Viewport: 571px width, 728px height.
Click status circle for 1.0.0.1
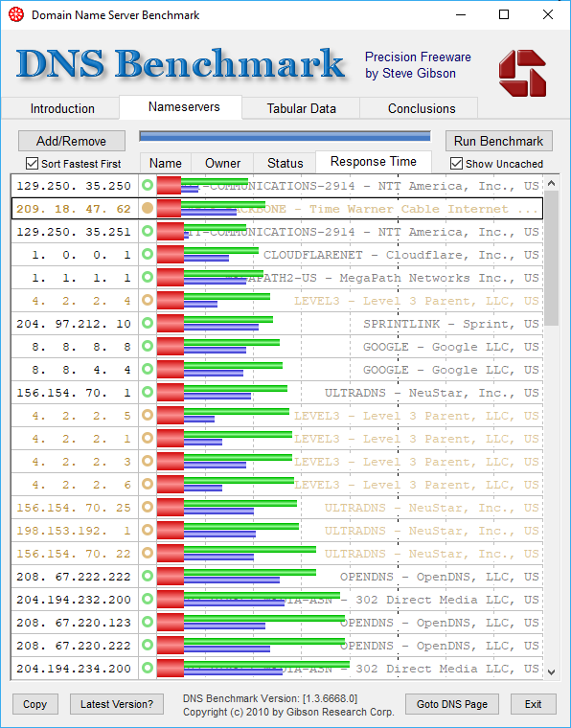tap(148, 255)
